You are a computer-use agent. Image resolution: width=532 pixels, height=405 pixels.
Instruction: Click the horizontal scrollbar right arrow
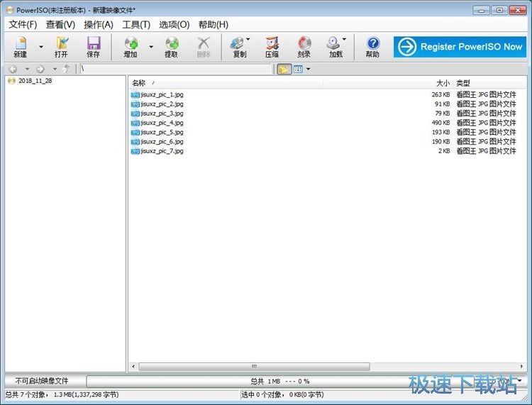(x=521, y=366)
